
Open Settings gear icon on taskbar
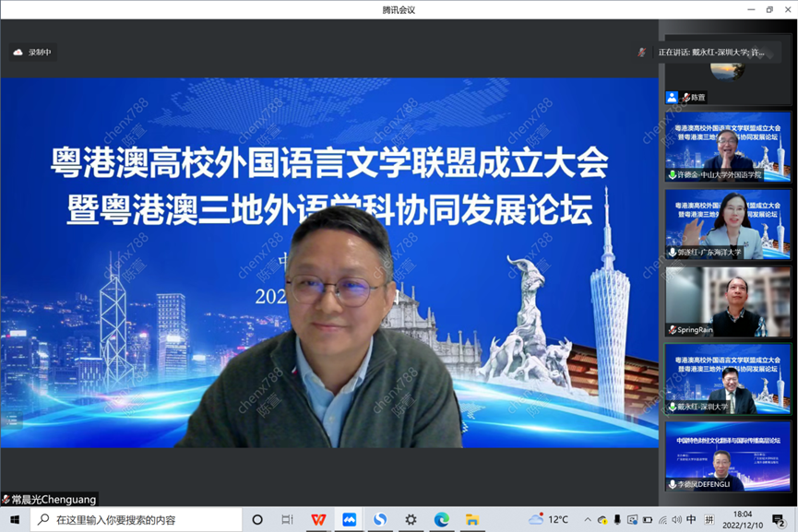[411, 519]
